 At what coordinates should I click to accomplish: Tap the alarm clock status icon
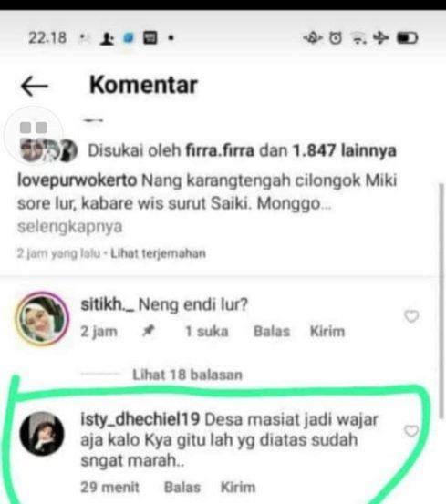coord(336,38)
